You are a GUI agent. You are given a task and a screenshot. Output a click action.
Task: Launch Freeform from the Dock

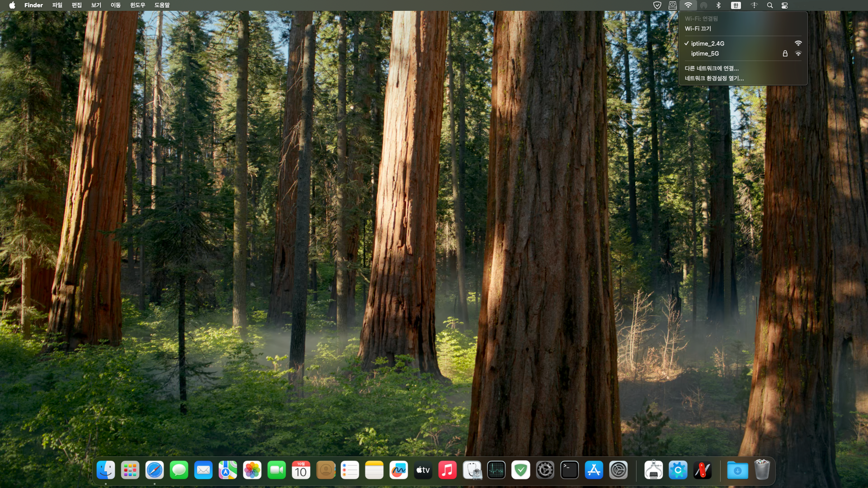(399, 470)
